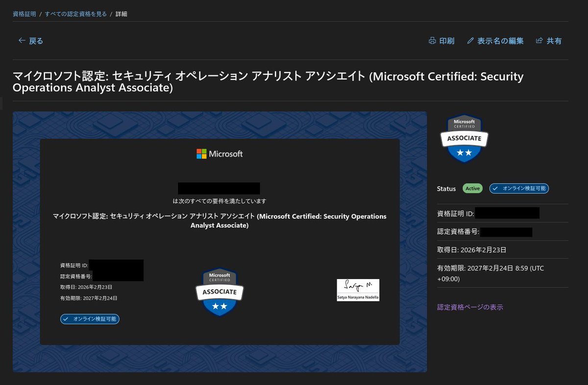This screenshot has height=385, width=588.
Task: Click the signature image of Satya Narayana Nadella
Action: [x=358, y=290]
